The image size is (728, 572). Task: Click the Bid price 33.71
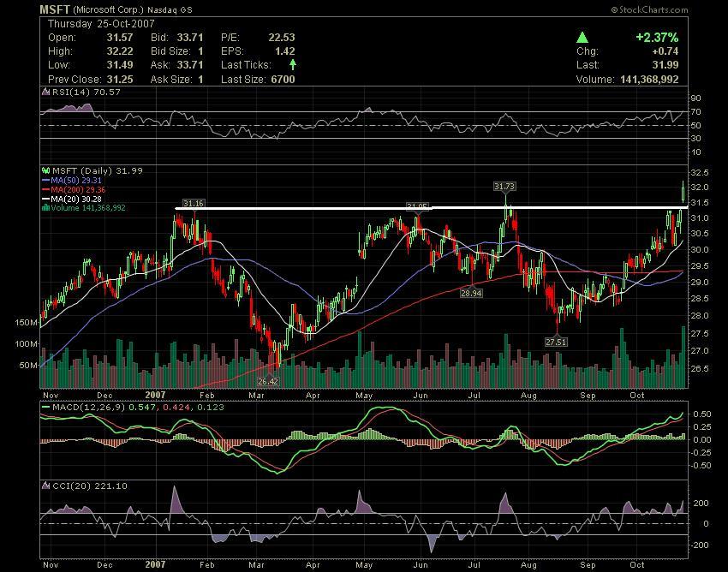click(x=190, y=38)
